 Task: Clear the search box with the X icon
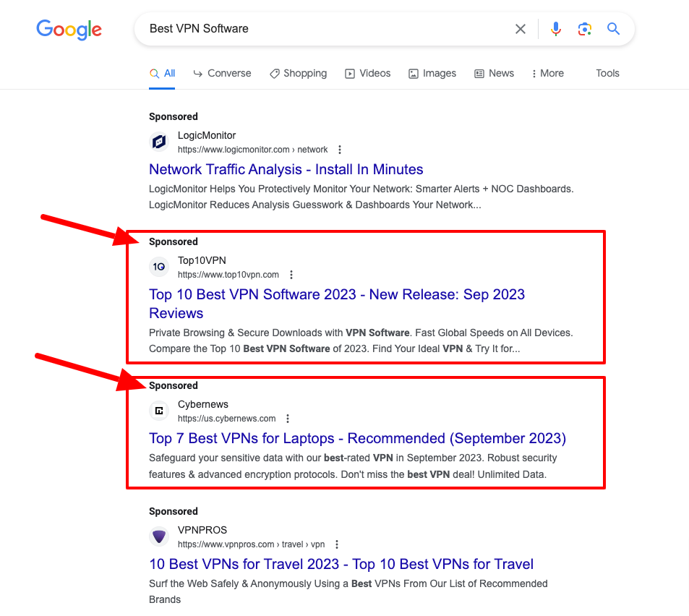tap(521, 29)
